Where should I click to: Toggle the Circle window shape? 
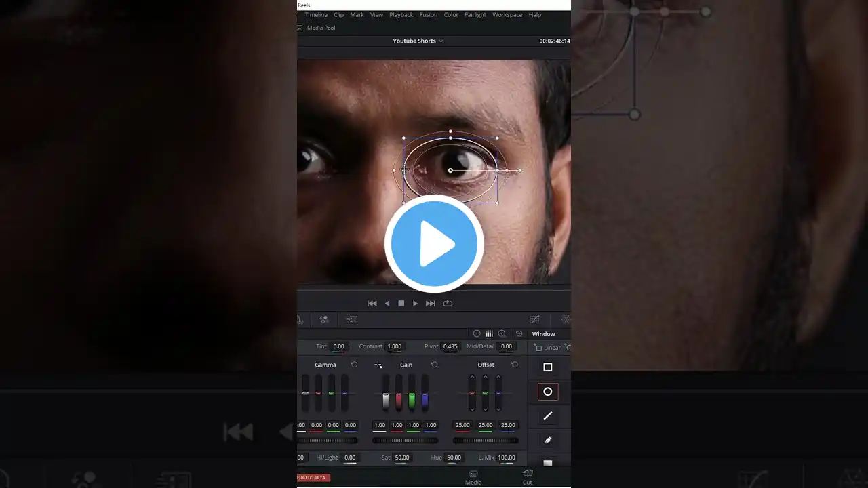(548, 392)
